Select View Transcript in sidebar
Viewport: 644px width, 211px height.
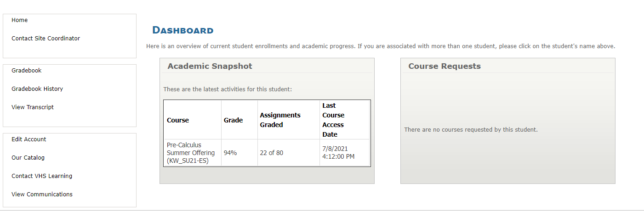click(33, 107)
